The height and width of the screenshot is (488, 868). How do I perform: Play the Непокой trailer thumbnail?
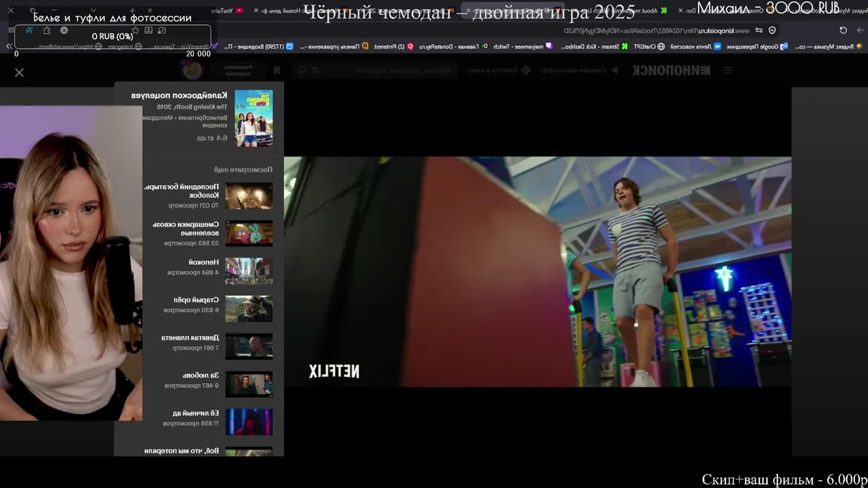249,271
